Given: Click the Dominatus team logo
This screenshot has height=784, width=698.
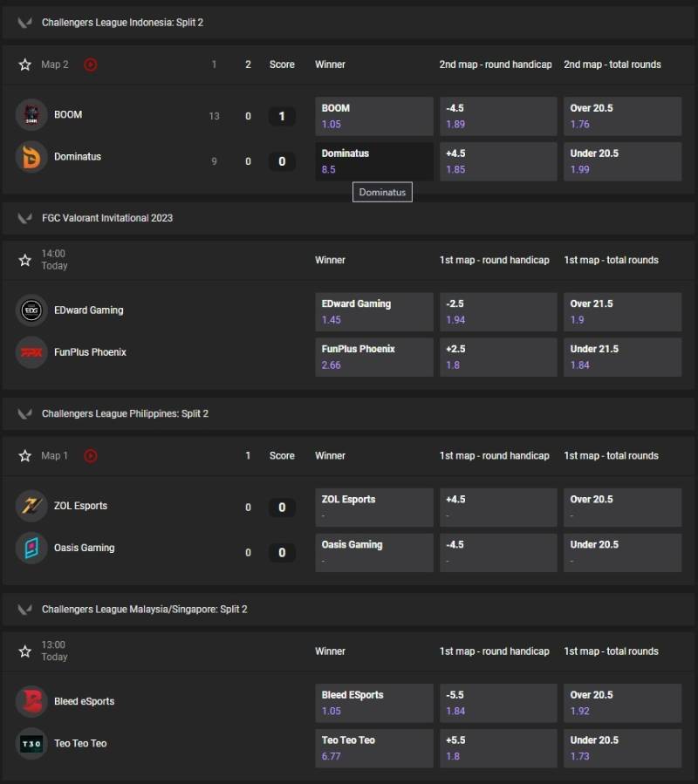Looking at the screenshot, I should click(x=31, y=157).
